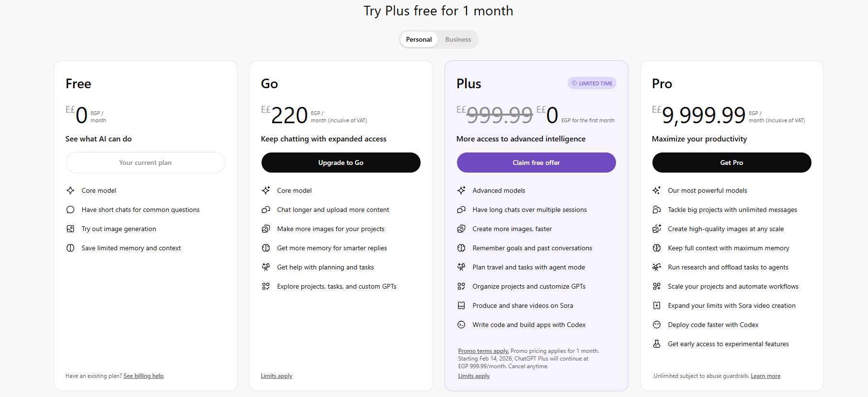Click the Your current plan button
Screen dimensions: 868x397
145,163
